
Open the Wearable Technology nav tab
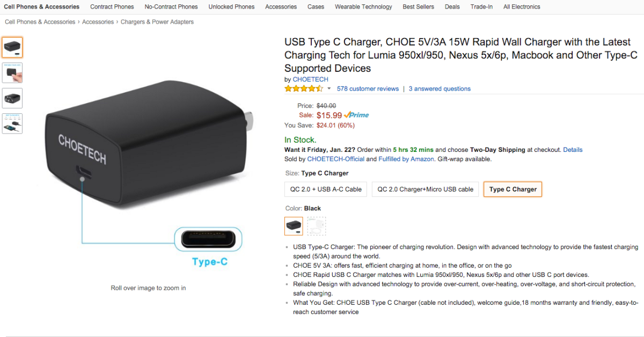tap(363, 7)
